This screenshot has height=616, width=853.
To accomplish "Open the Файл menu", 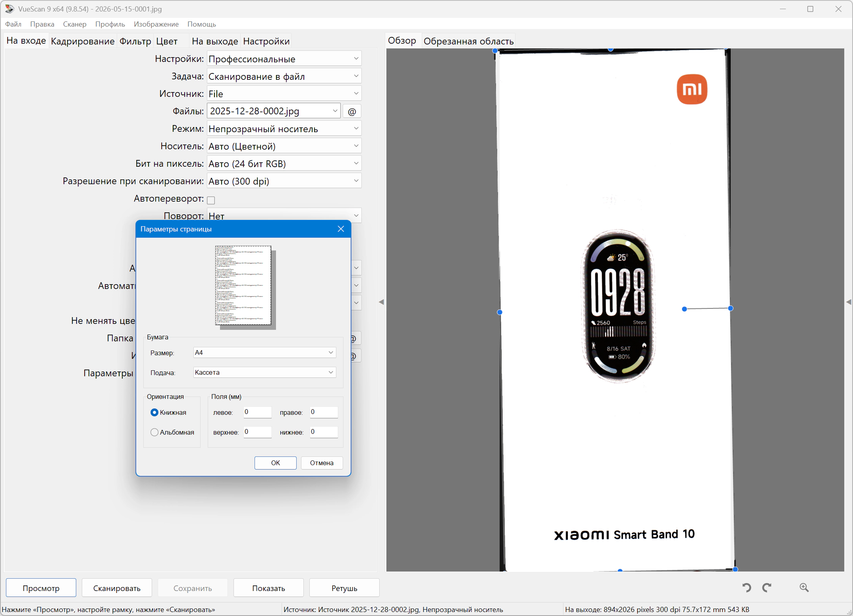I will tap(13, 24).
